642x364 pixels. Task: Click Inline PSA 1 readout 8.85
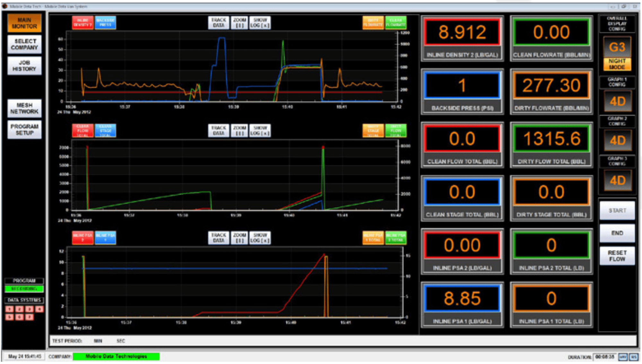click(462, 299)
